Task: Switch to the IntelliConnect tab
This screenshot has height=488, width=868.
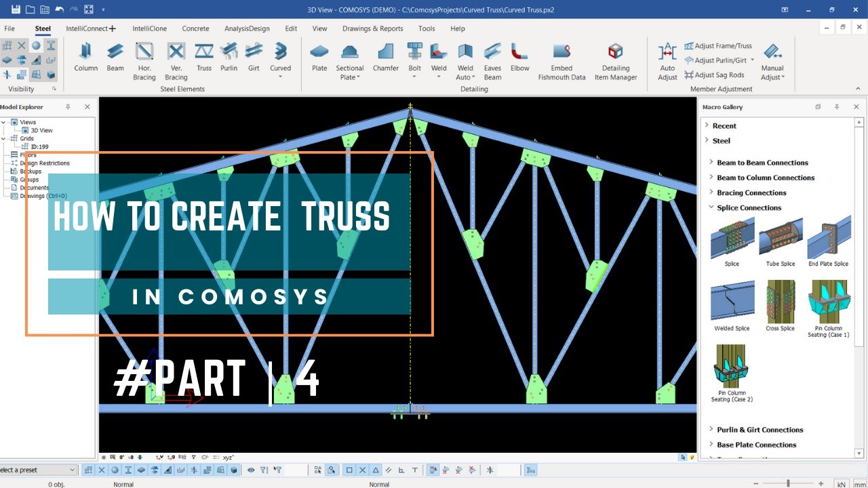Action: [91, 28]
